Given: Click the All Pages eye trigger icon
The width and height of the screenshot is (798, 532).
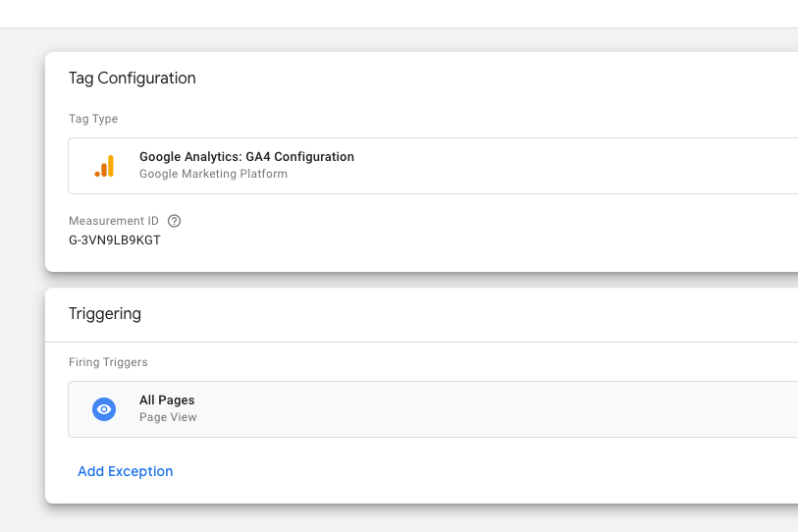Looking at the screenshot, I should click(x=104, y=409).
